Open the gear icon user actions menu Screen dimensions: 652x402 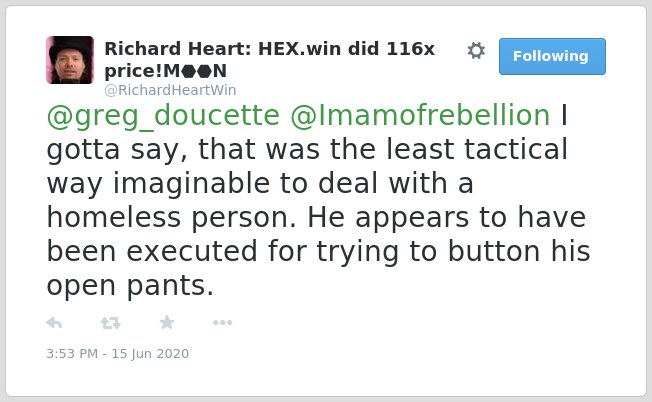click(x=476, y=51)
